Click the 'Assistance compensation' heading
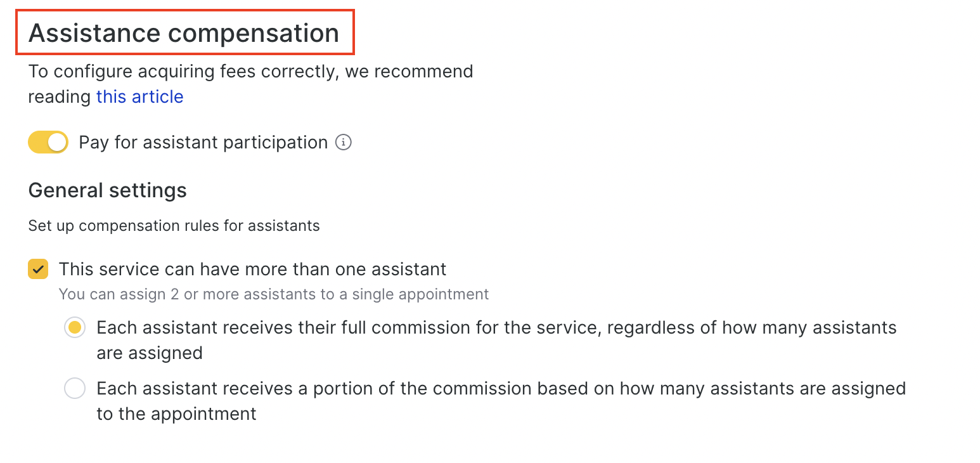 tap(184, 33)
